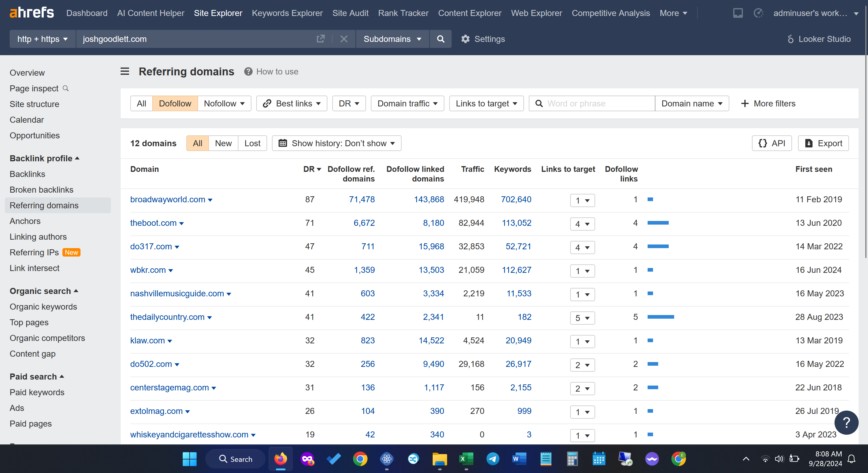Open the Show history dropdown
The width and height of the screenshot is (868, 473).
pyautogui.click(x=336, y=143)
